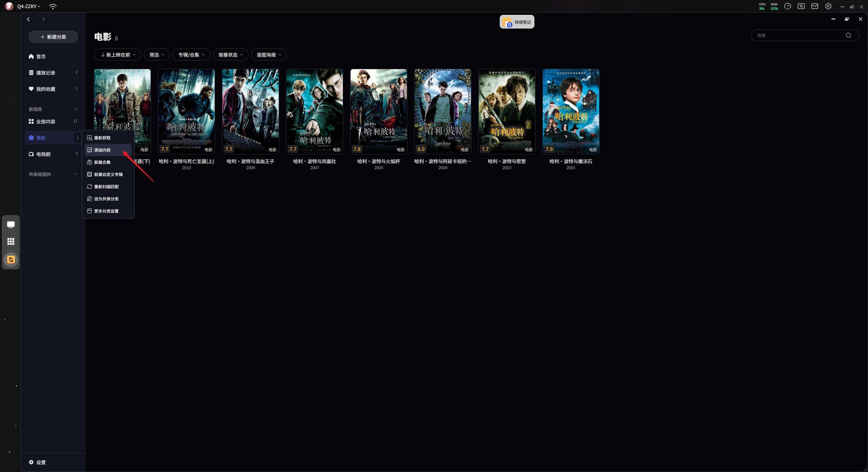This screenshot has height=472, width=868.
Task: Collapse the 共享给我的 section
Action: tap(75, 174)
